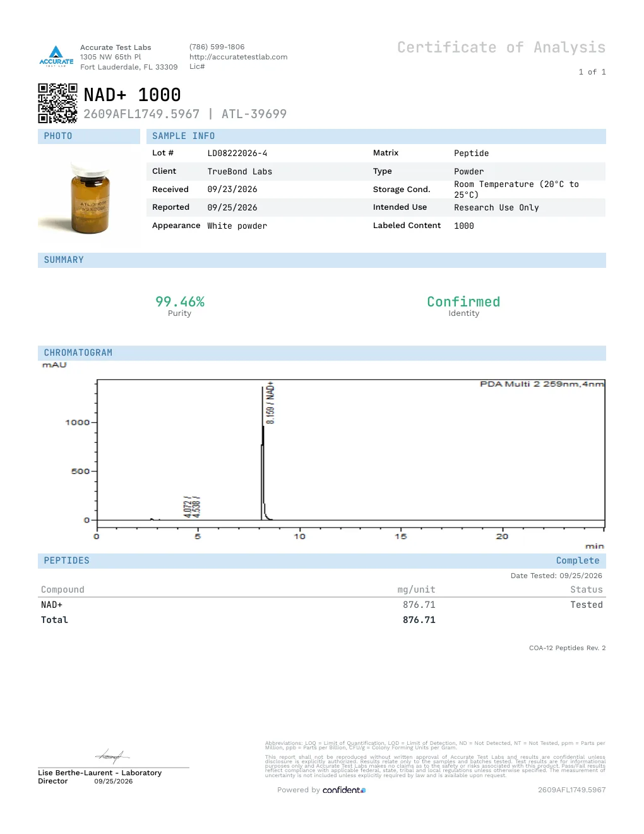Click the Type value 'Powder'
The width and height of the screenshot is (644, 834).
coord(469,172)
